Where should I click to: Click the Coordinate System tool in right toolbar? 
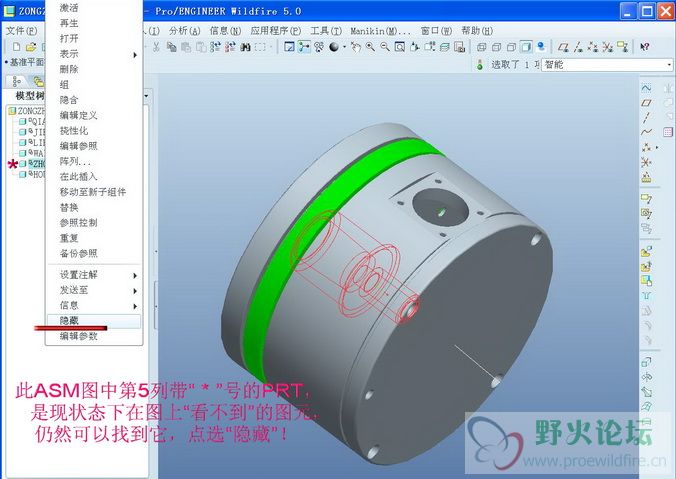(x=646, y=162)
